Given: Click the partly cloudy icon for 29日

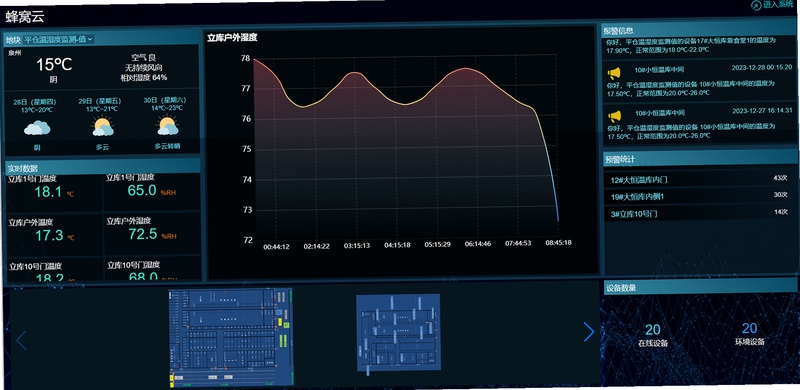Looking at the screenshot, I should (x=103, y=127).
